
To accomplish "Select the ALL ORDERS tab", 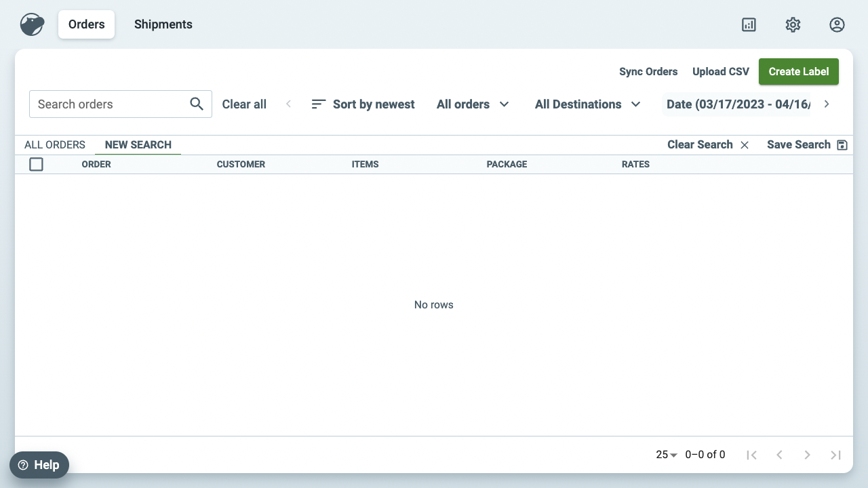I will coord(55,145).
